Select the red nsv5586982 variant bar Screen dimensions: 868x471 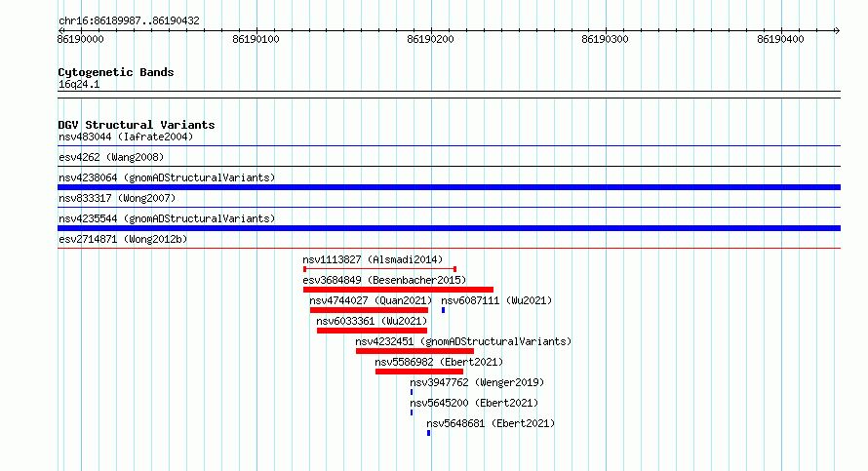click(x=419, y=372)
